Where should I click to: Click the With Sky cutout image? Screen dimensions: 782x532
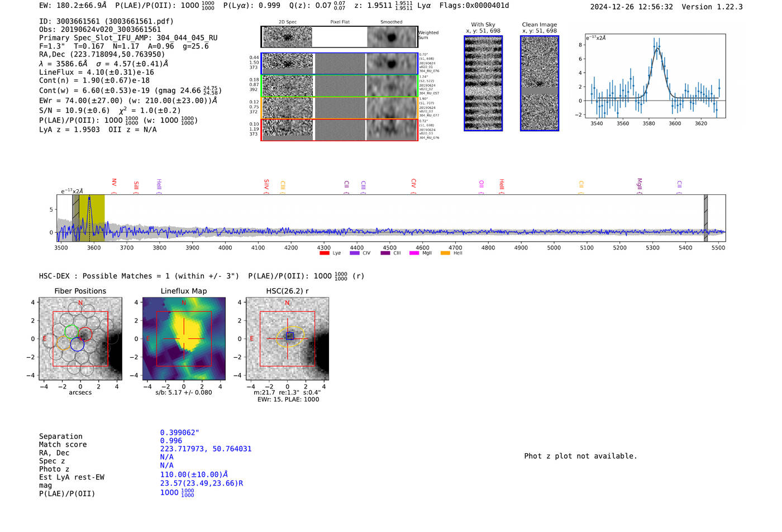pyautogui.click(x=483, y=83)
